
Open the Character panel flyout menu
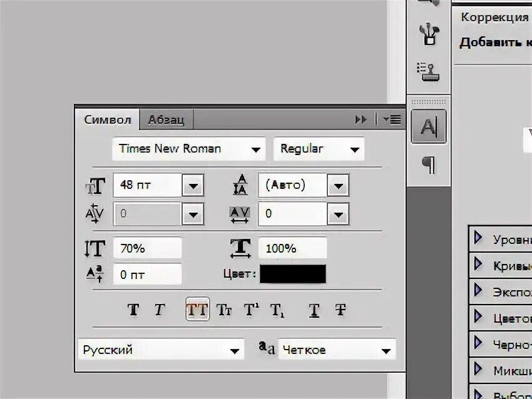coord(392,119)
